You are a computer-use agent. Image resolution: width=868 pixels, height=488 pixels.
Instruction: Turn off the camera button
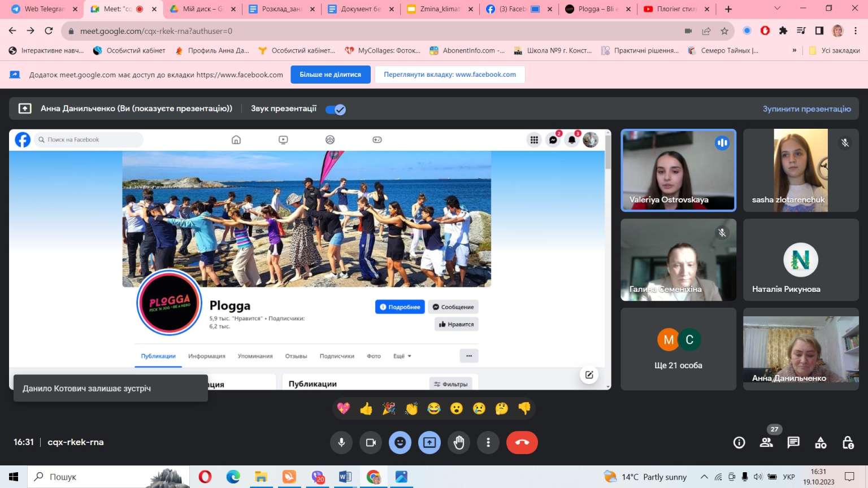[371, 443]
